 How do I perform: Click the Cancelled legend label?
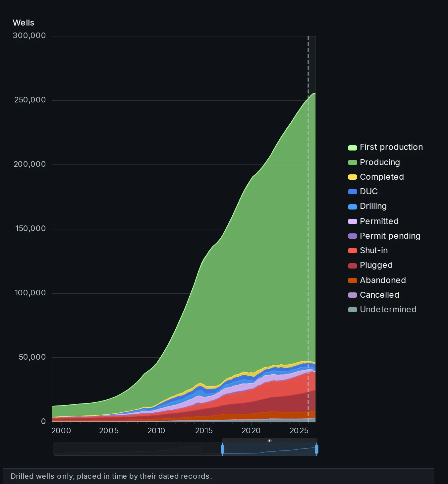click(x=379, y=295)
